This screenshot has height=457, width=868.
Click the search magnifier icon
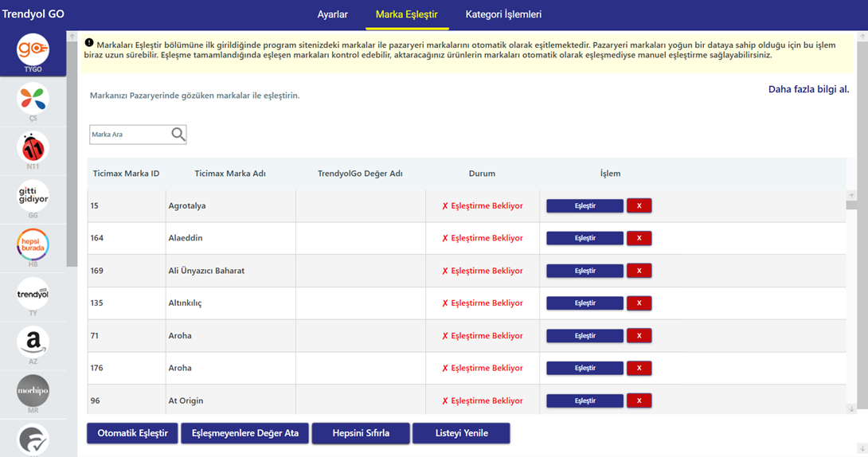click(x=178, y=135)
